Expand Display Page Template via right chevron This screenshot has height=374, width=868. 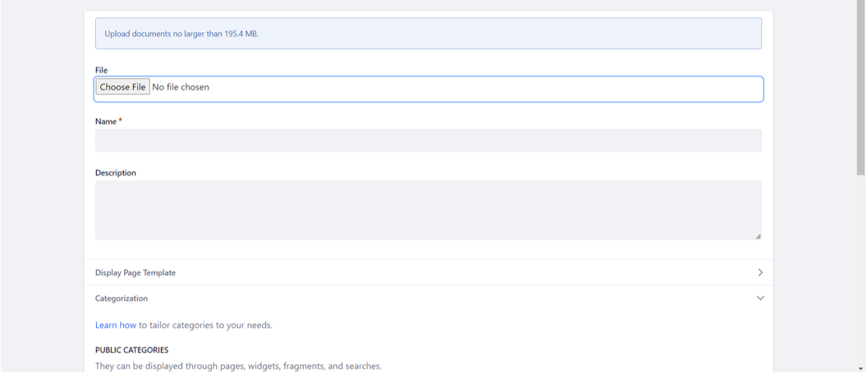(760, 273)
